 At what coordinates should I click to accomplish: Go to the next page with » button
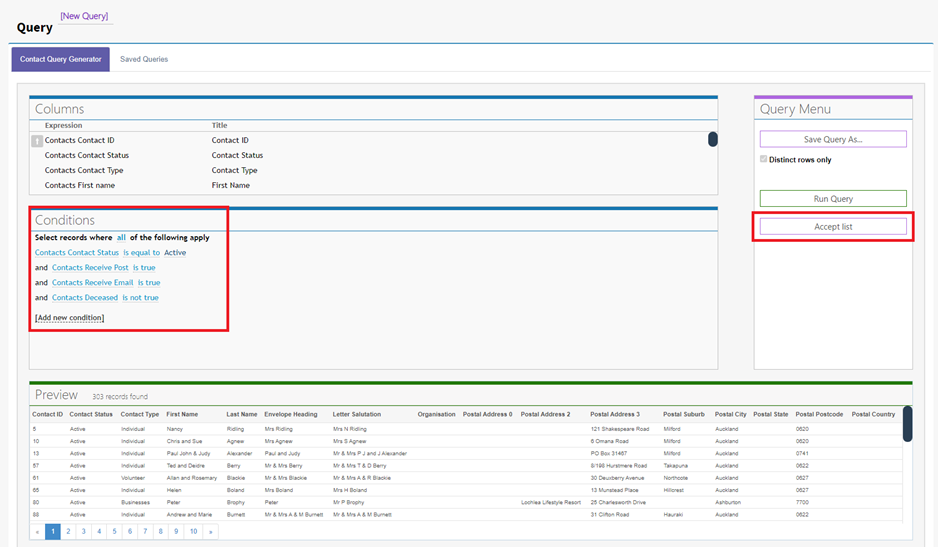click(x=211, y=531)
